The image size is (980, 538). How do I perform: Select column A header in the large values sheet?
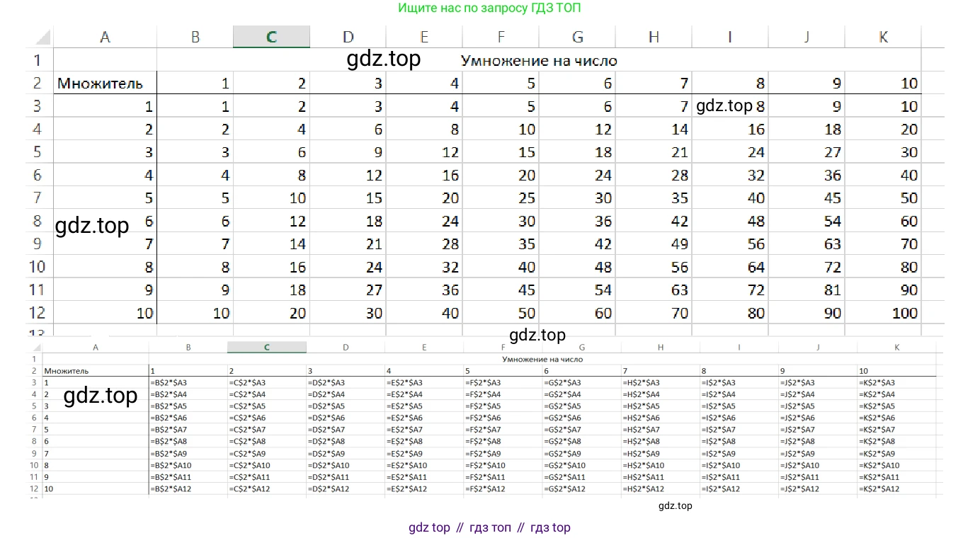tap(105, 38)
